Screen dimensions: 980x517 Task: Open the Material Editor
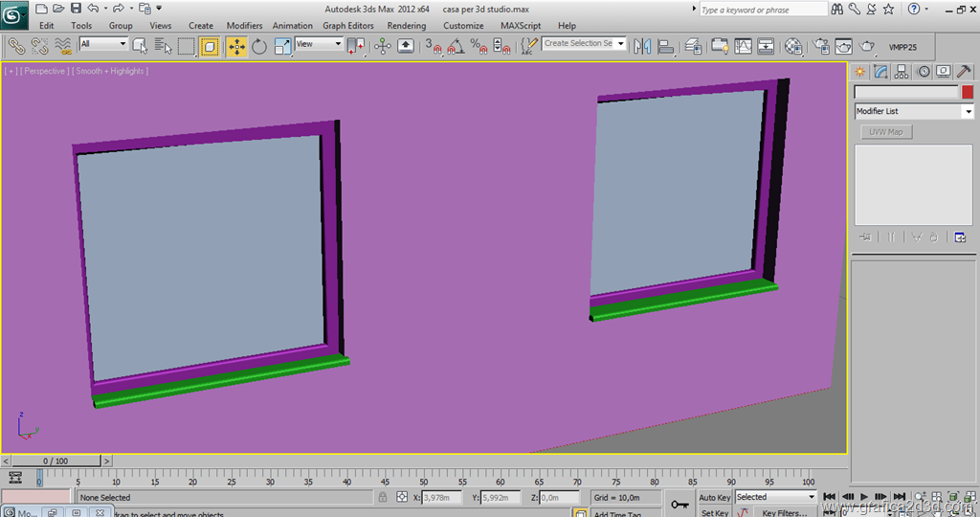click(x=793, y=46)
